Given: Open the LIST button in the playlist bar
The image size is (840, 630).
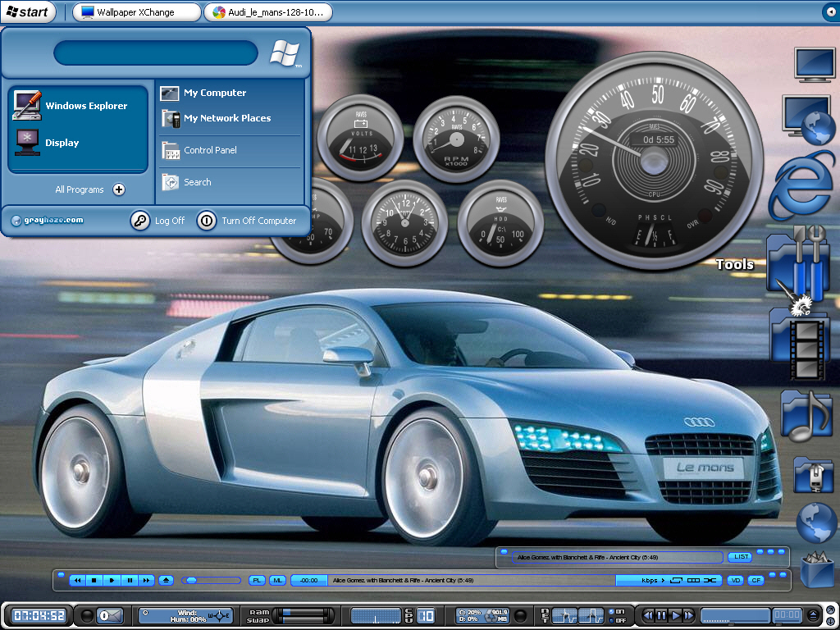Looking at the screenshot, I should (x=741, y=557).
